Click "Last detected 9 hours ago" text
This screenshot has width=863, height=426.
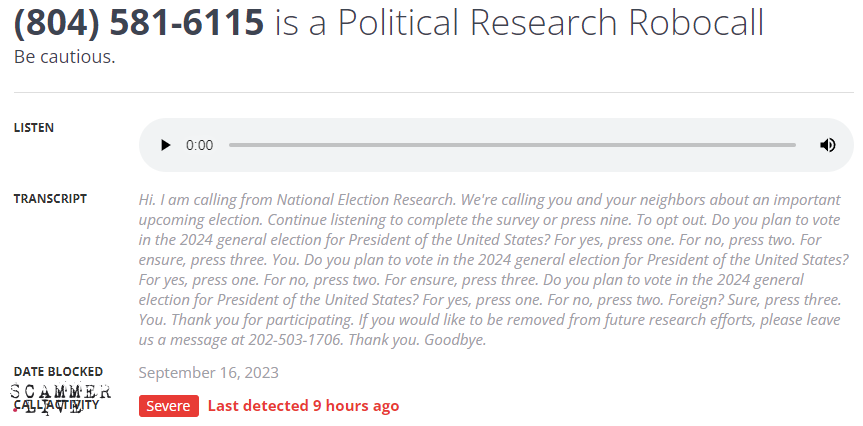pos(303,406)
